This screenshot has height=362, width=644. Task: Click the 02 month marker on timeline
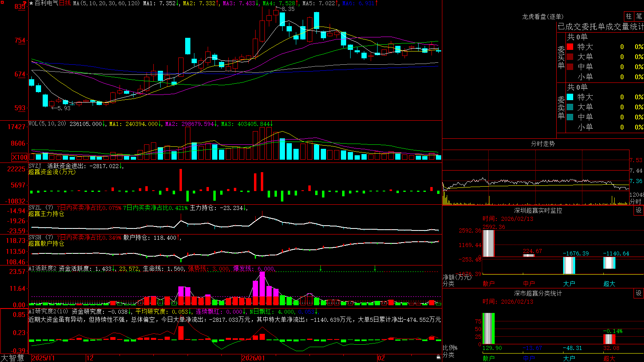(x=381, y=358)
